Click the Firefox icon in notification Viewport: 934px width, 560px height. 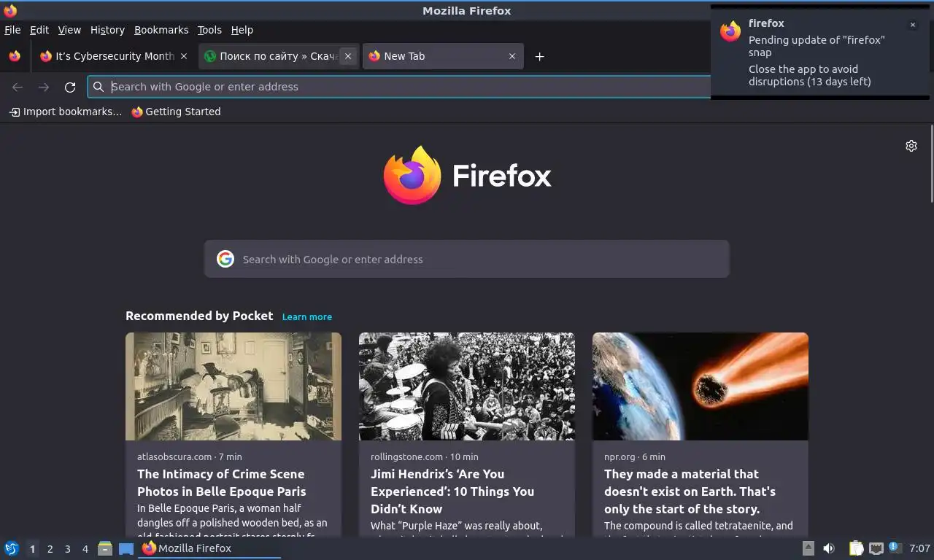[x=730, y=31]
